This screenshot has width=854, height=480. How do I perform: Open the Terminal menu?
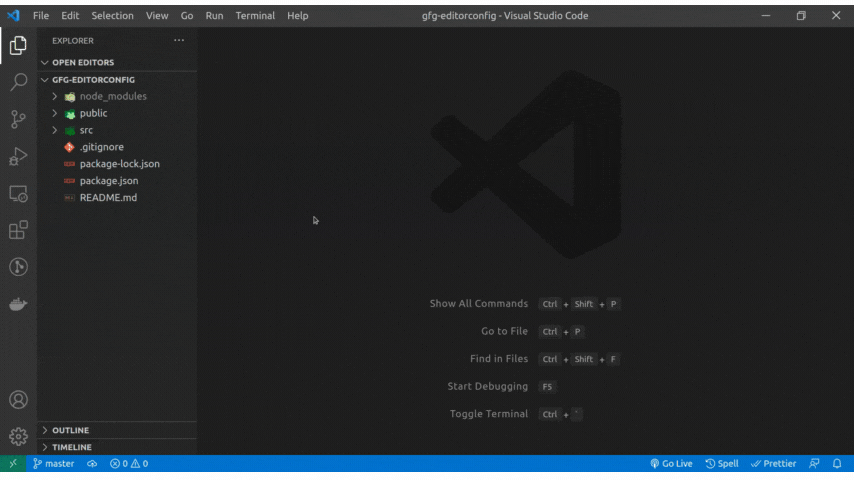[x=255, y=16]
